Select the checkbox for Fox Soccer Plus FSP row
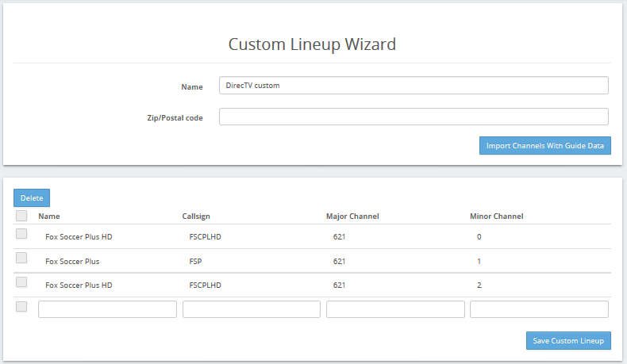 (21, 258)
